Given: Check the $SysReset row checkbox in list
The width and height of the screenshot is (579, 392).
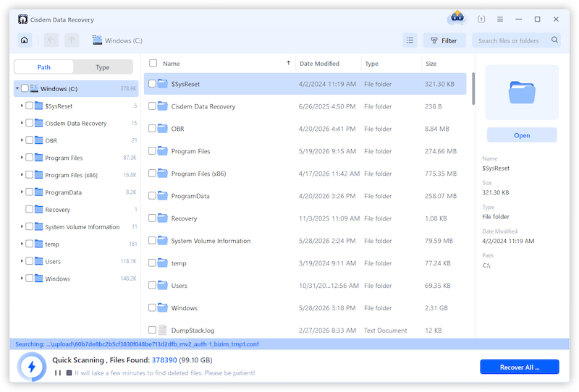Looking at the screenshot, I should point(152,84).
